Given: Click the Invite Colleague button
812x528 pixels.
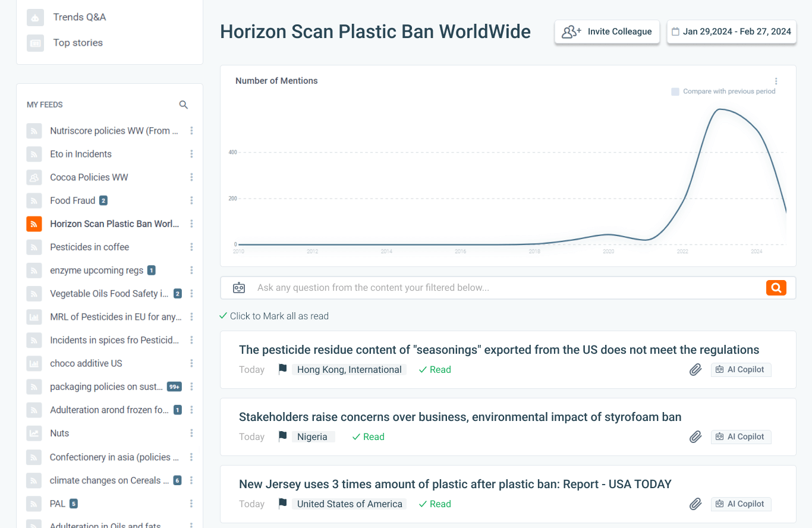Looking at the screenshot, I should (x=607, y=32).
